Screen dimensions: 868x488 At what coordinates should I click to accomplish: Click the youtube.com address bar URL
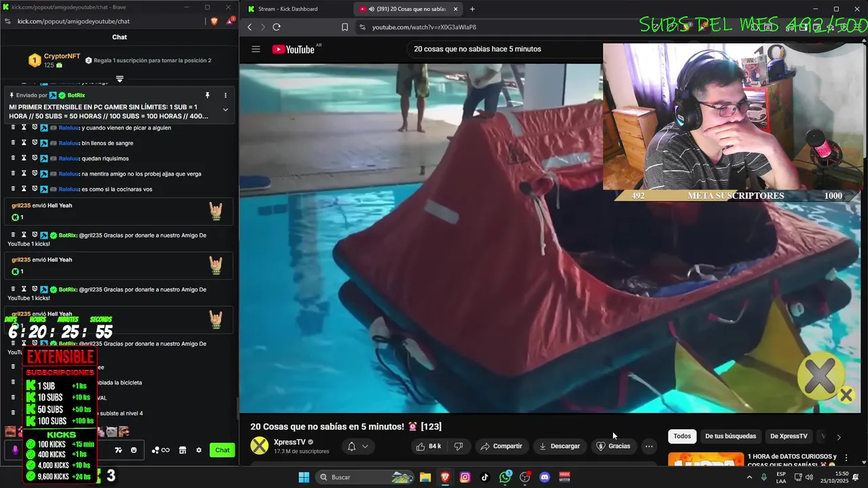tap(424, 27)
